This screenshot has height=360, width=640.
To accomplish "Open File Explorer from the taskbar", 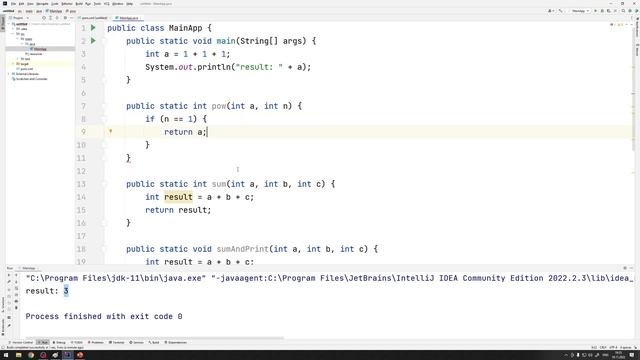I will tap(18, 355).
